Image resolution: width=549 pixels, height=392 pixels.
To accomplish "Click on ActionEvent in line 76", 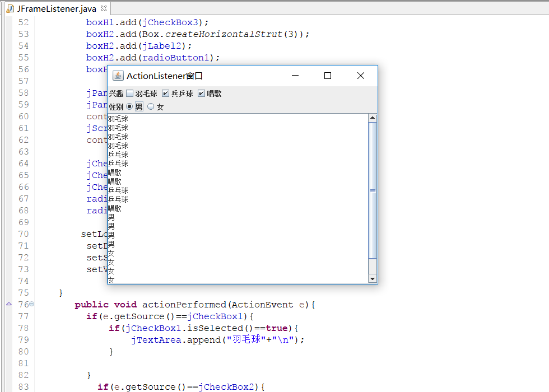I will pyautogui.click(x=262, y=305).
